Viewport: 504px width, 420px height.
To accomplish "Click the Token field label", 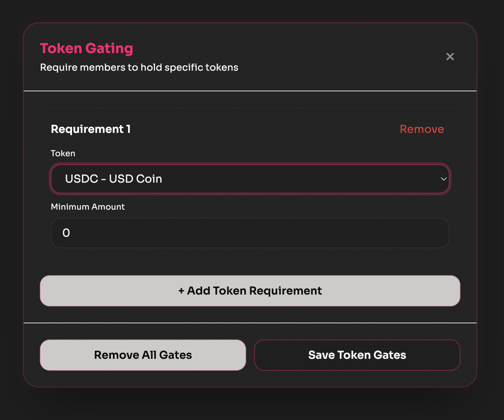I will point(63,153).
